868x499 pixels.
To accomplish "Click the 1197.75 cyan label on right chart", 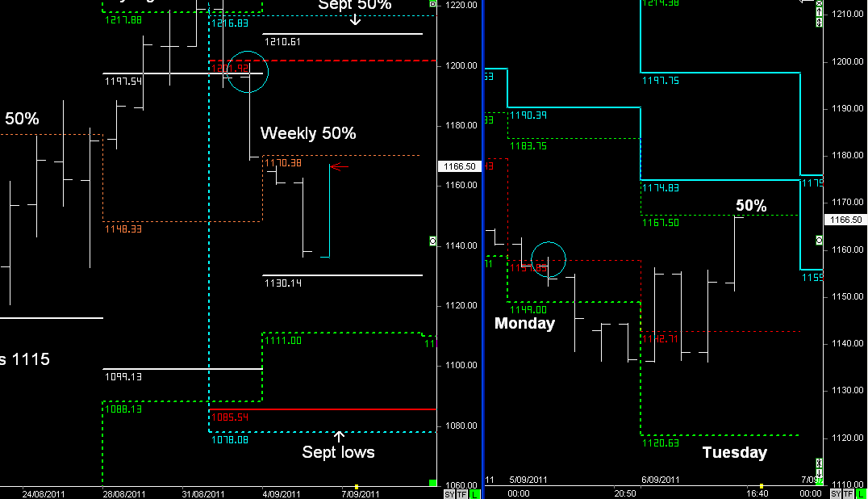I will coord(661,81).
